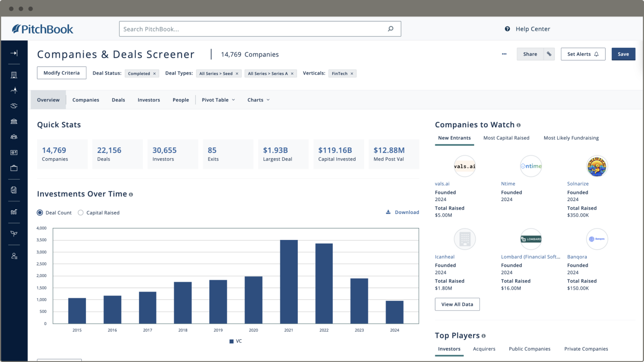Open the Solnarize company link
The image size is (644, 362).
[x=578, y=184]
